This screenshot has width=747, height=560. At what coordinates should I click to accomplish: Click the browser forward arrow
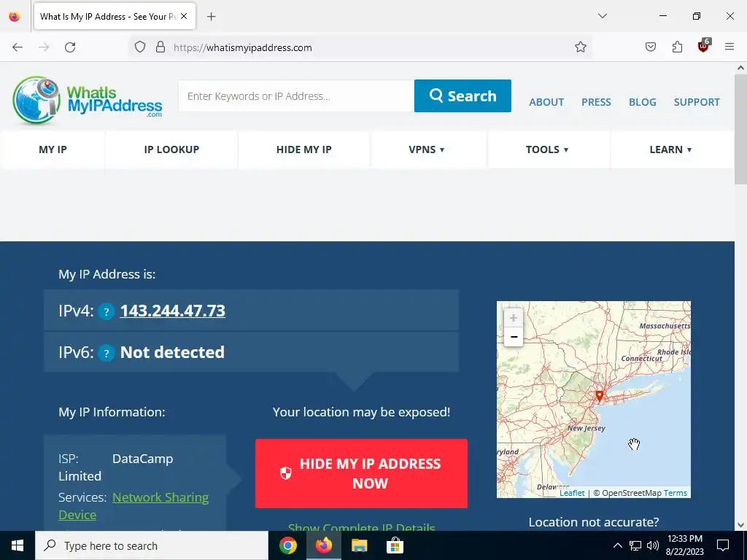coord(44,47)
